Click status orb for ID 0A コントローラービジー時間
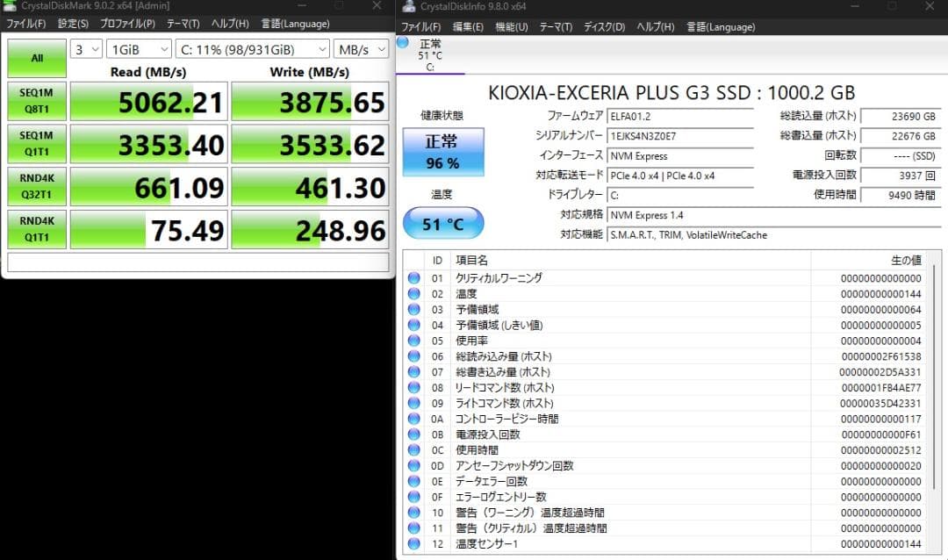 pyautogui.click(x=413, y=419)
